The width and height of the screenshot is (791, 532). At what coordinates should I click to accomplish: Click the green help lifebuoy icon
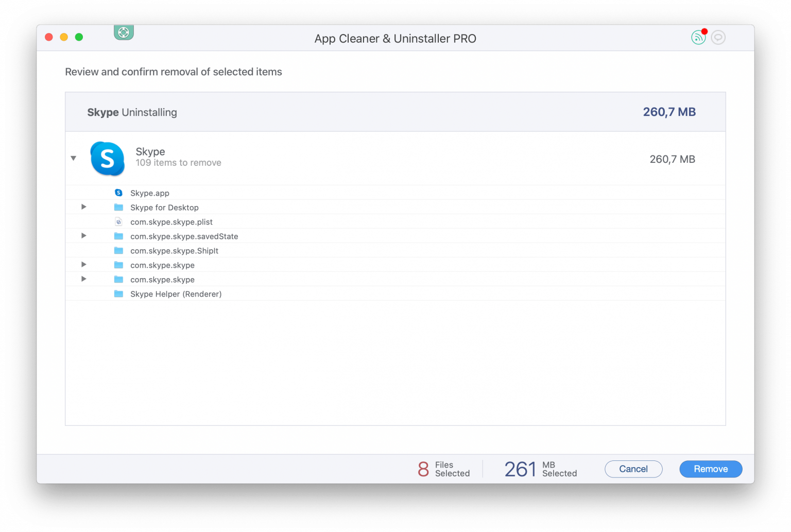point(124,32)
